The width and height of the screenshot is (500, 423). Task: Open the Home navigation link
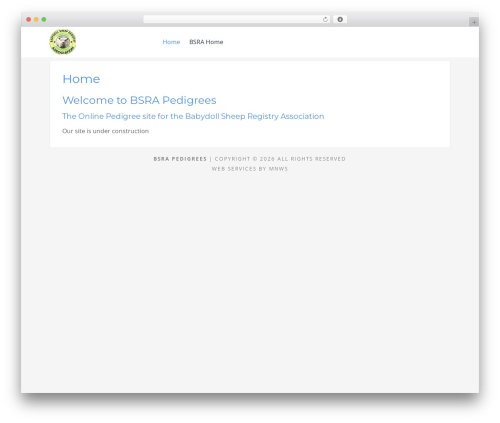tap(171, 42)
